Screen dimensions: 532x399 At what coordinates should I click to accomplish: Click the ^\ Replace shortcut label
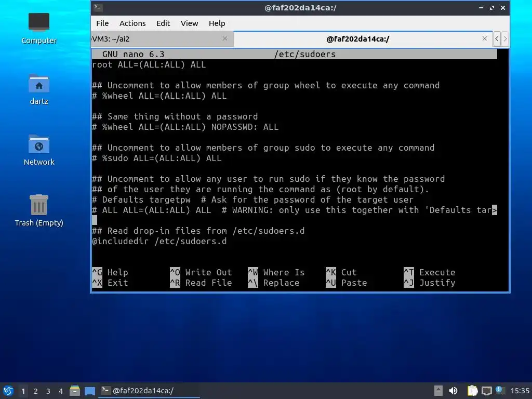pos(274,283)
